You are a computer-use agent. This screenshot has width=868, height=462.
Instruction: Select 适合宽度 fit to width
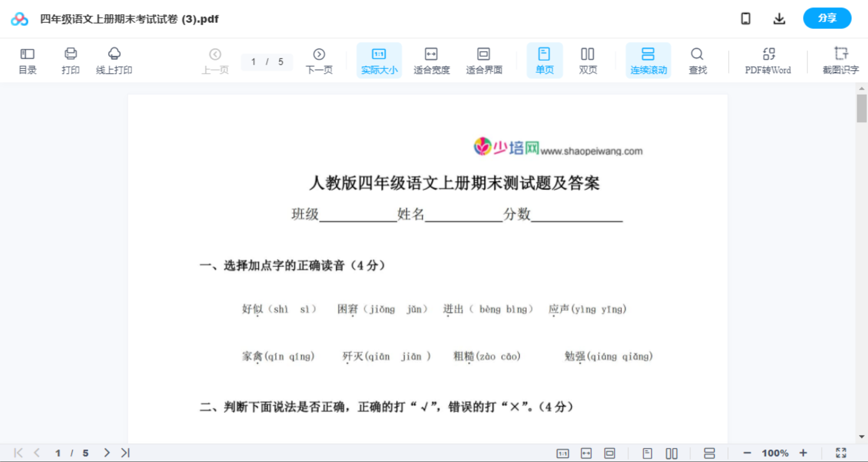coord(431,60)
